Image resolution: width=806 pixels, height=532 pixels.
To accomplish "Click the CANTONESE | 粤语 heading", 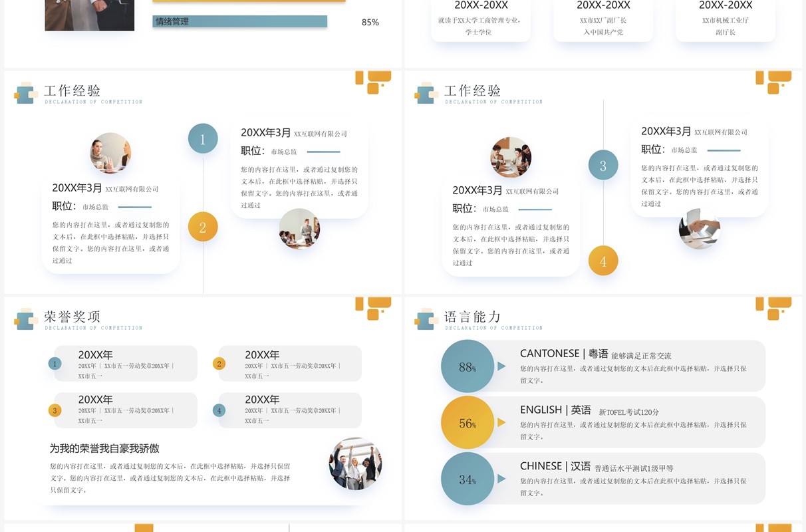I will (564, 354).
